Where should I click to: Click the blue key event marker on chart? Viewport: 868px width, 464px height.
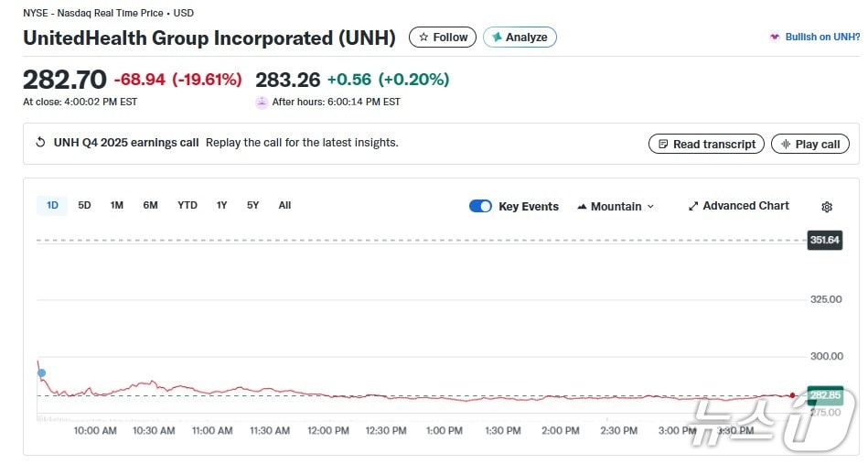point(41,372)
